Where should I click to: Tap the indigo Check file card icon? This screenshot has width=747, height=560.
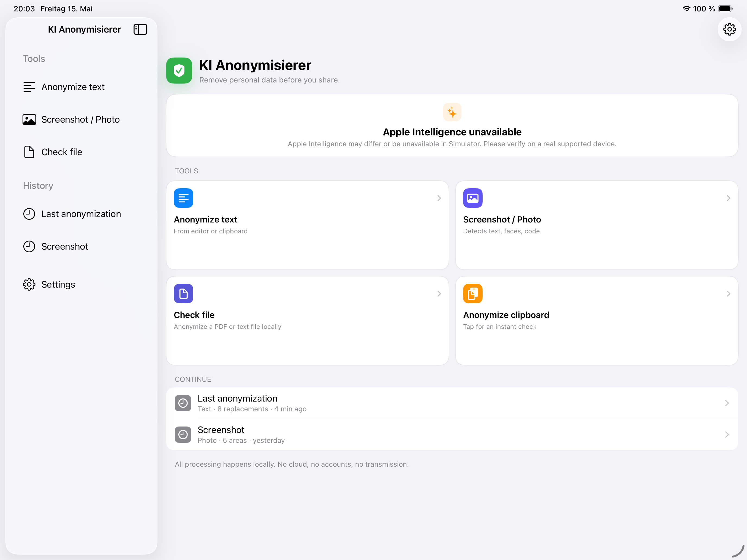[x=183, y=294]
